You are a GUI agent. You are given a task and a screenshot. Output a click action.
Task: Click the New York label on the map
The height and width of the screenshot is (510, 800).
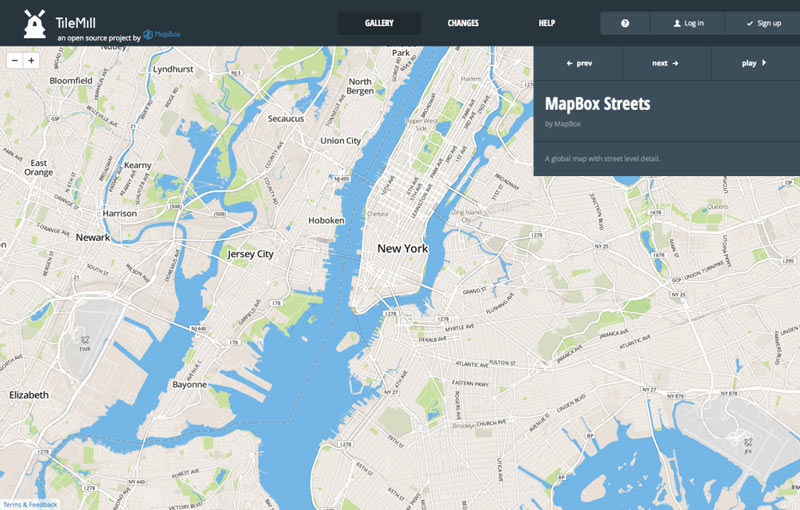click(403, 248)
